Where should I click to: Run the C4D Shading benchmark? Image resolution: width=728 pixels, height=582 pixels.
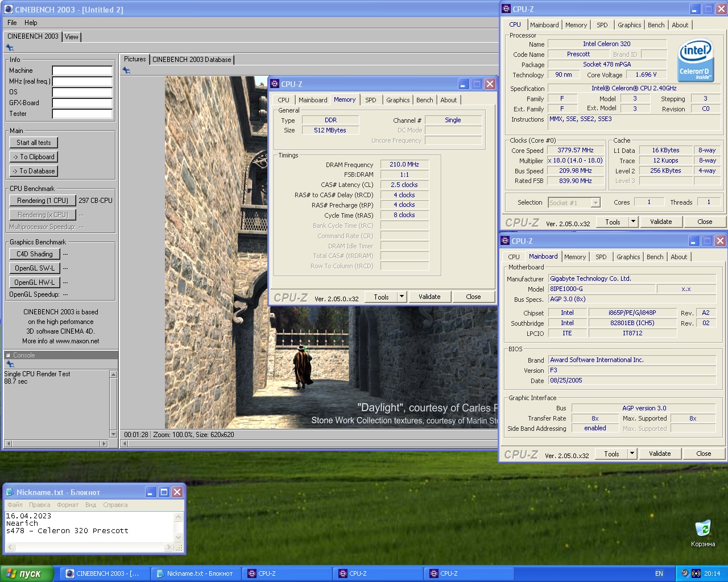coord(34,254)
